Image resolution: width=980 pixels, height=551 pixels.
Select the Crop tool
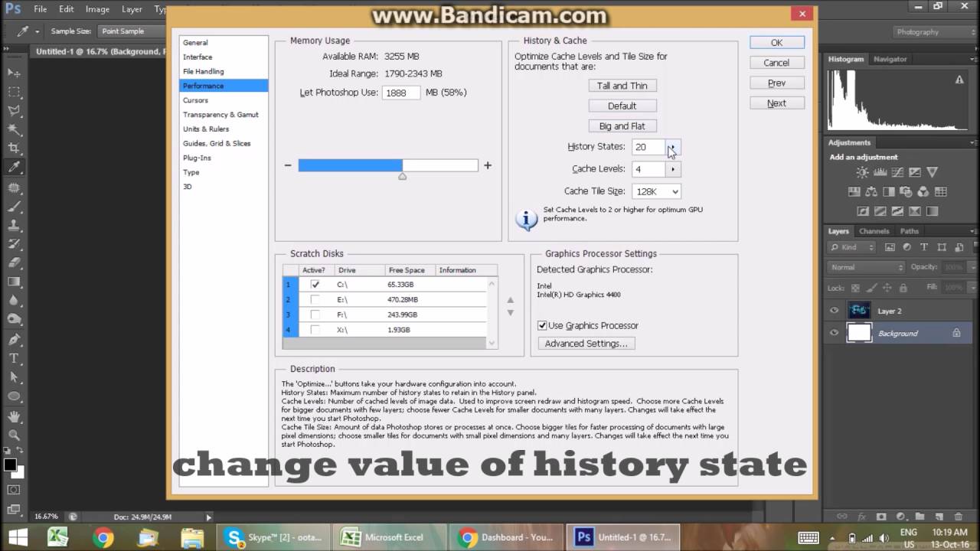point(14,148)
